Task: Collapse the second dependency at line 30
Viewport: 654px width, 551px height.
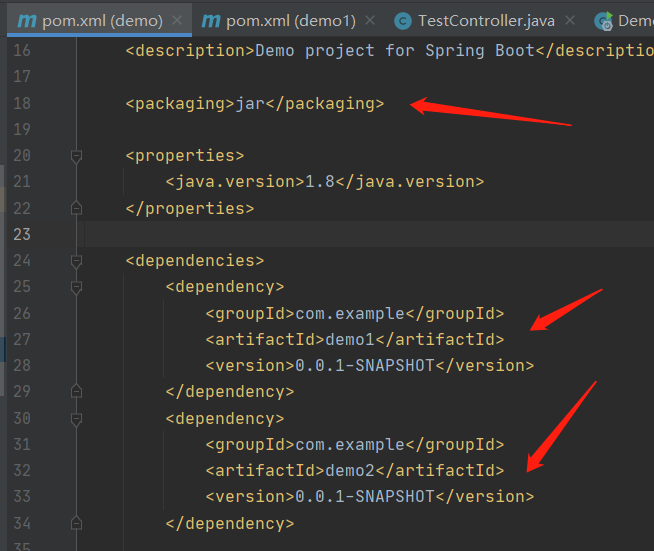Action: [x=76, y=419]
